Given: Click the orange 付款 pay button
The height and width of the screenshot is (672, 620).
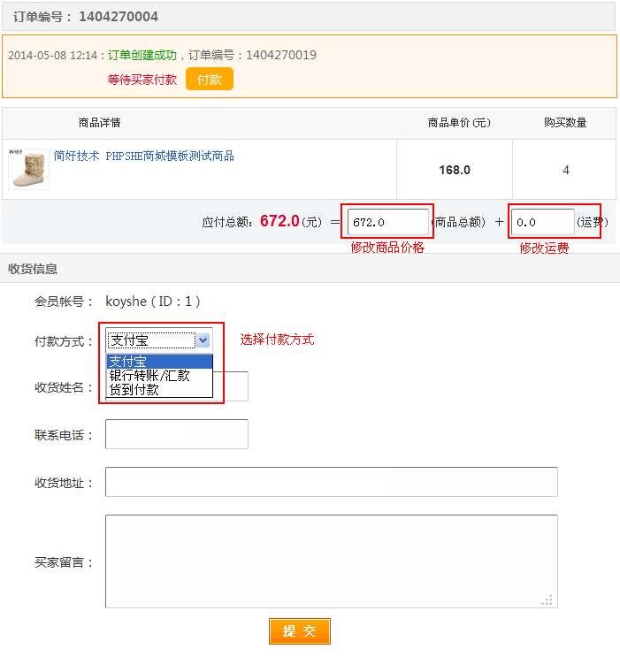Looking at the screenshot, I should coord(209,79).
